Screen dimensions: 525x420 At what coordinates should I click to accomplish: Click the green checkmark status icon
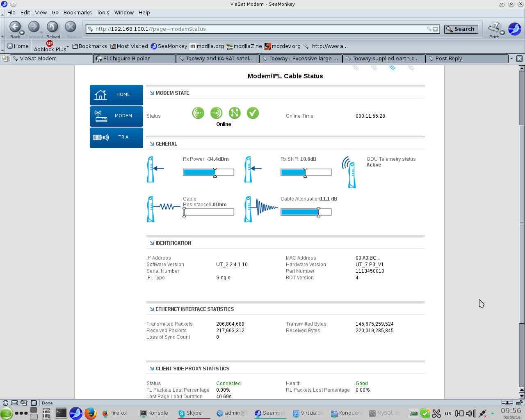coord(253,113)
